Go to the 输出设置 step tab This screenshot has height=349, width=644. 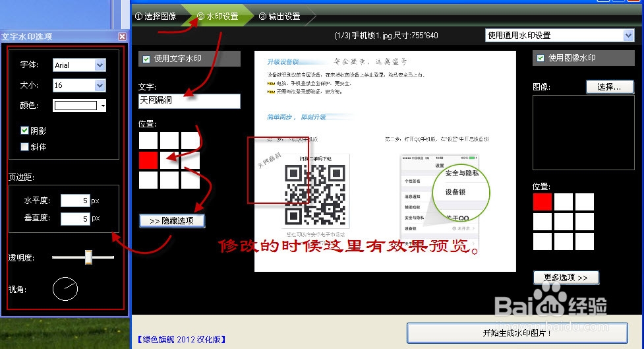pyautogui.click(x=279, y=16)
